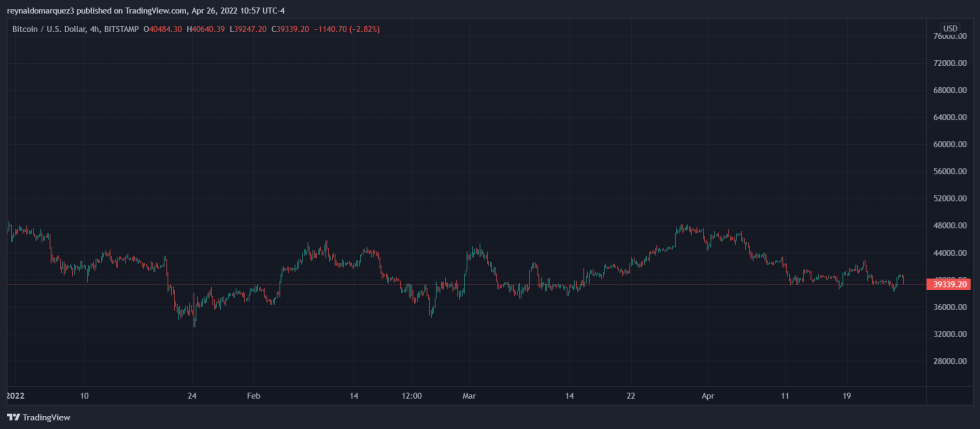Click the 28000.00 price axis label
The height and width of the screenshot is (429, 980).
tap(950, 361)
